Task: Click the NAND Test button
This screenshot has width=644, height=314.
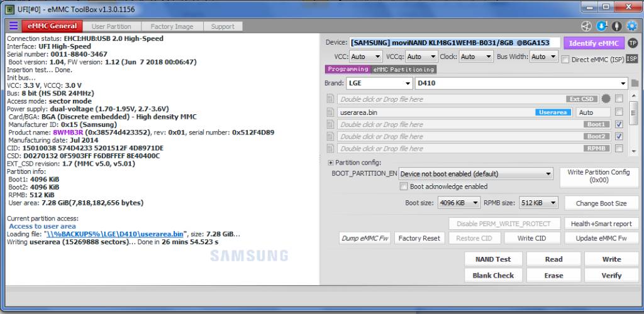Action: (493, 259)
